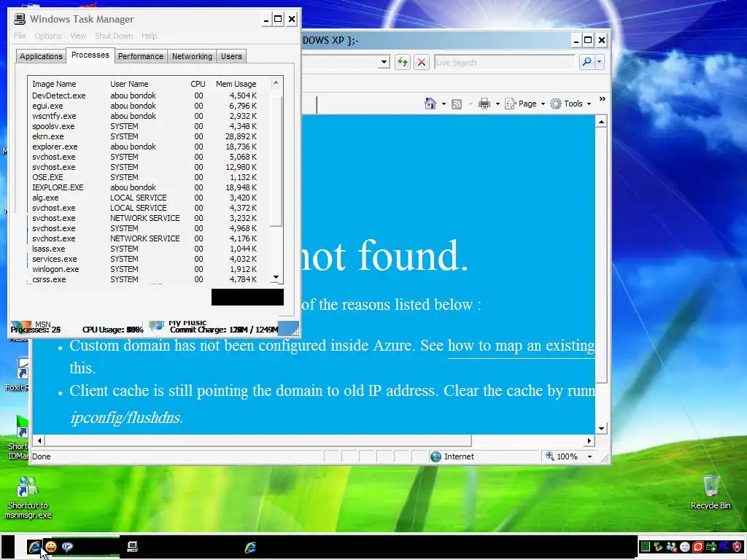Open the address bar history dropdown
747x560 pixels.
tap(384, 62)
